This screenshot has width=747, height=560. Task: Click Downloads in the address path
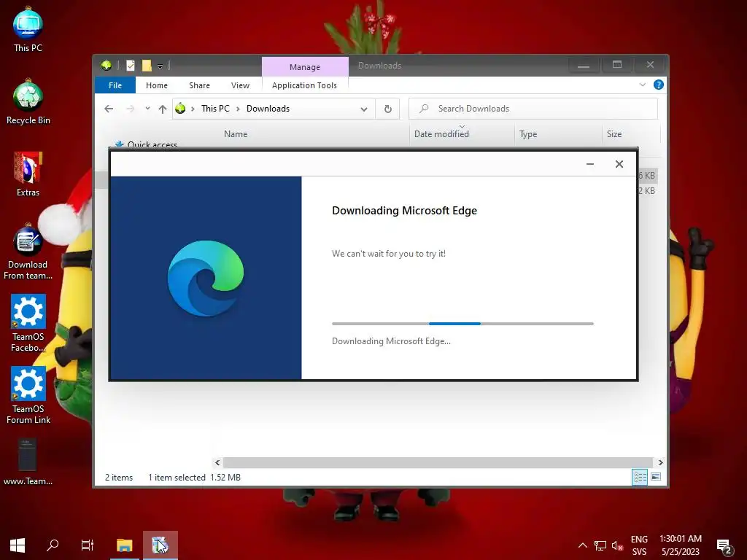tap(268, 109)
